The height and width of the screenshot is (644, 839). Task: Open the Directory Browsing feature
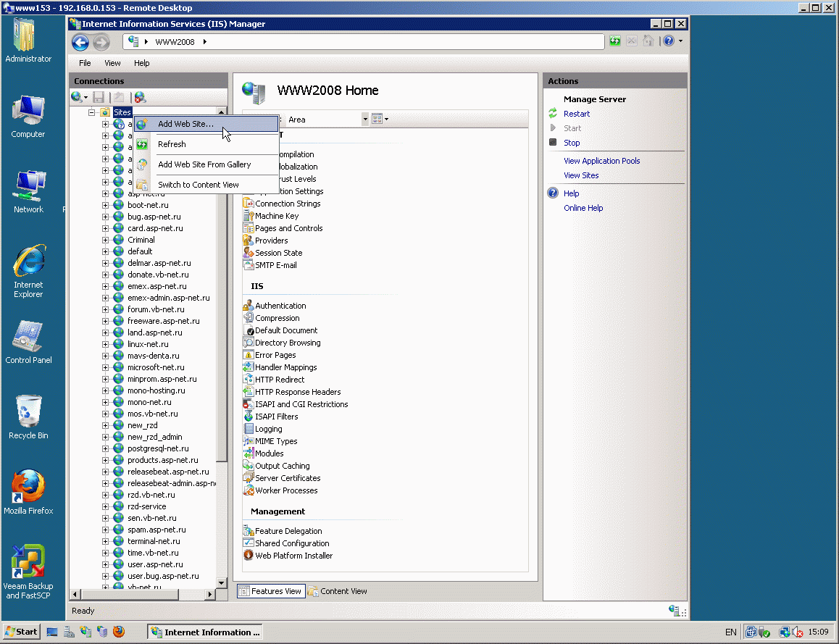[x=282, y=343]
